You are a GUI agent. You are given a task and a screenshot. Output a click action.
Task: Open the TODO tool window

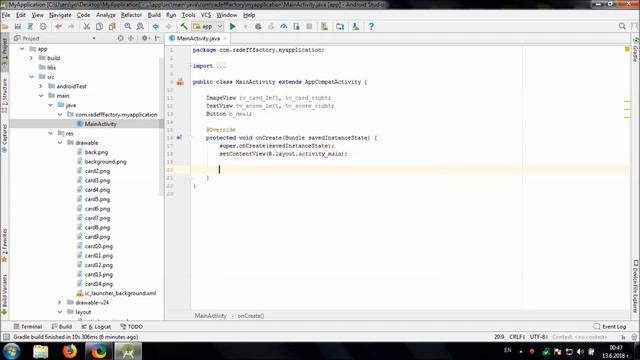click(x=131, y=327)
